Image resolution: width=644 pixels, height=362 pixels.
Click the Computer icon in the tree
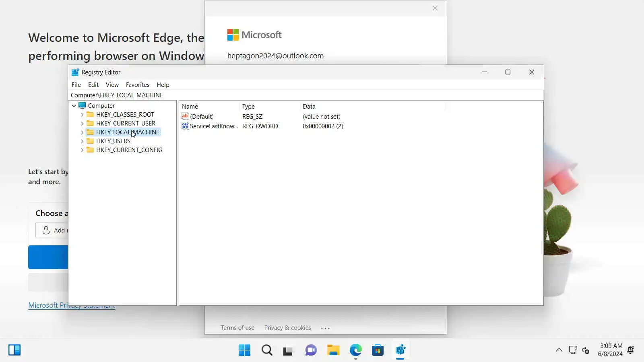82,105
